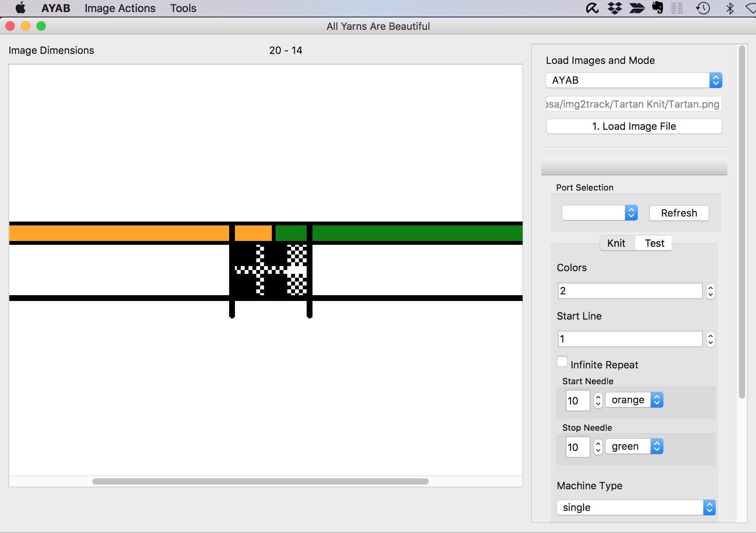Click the arrow-shaped menu bar icon
The width and height of the screenshot is (756, 533).
click(x=637, y=8)
